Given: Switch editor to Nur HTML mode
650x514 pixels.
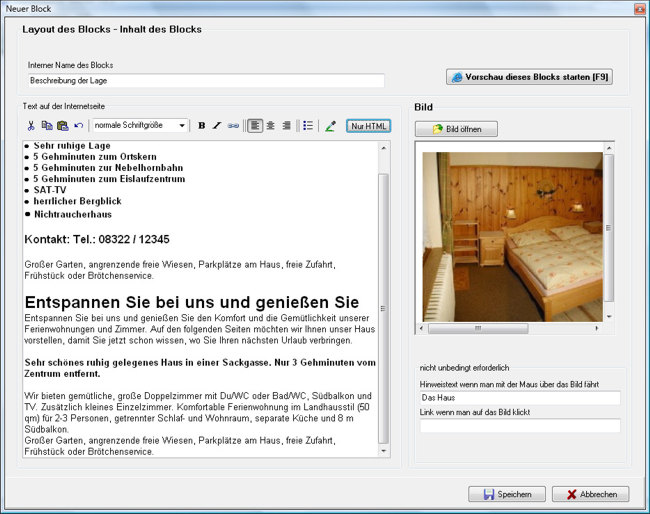Looking at the screenshot, I should click(x=369, y=126).
